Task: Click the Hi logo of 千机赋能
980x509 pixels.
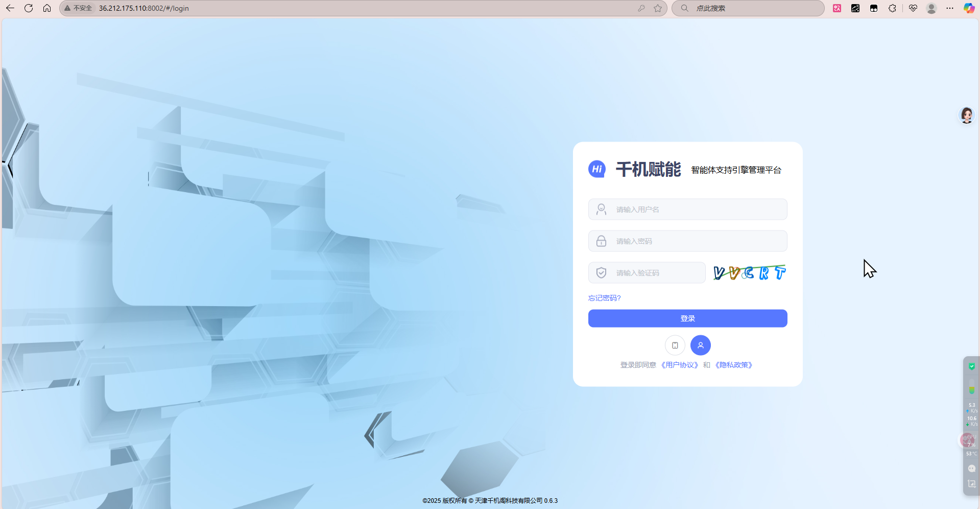Action: coord(596,169)
